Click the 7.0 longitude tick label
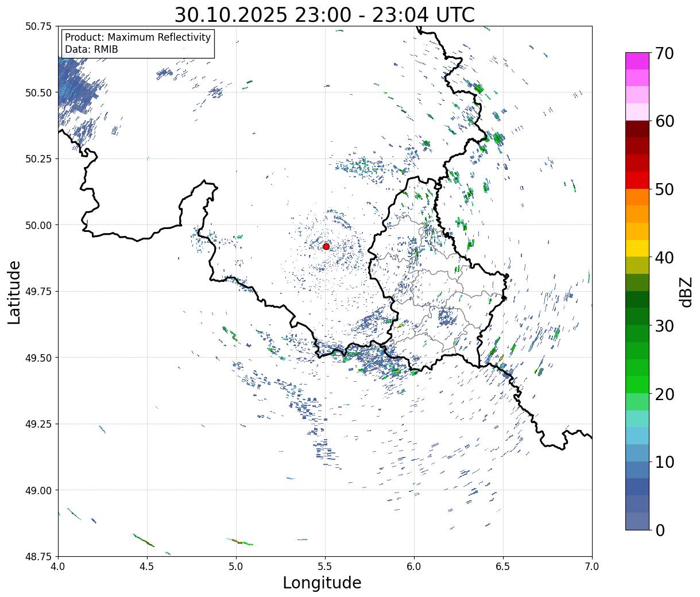700x597 pixels. [x=592, y=567]
